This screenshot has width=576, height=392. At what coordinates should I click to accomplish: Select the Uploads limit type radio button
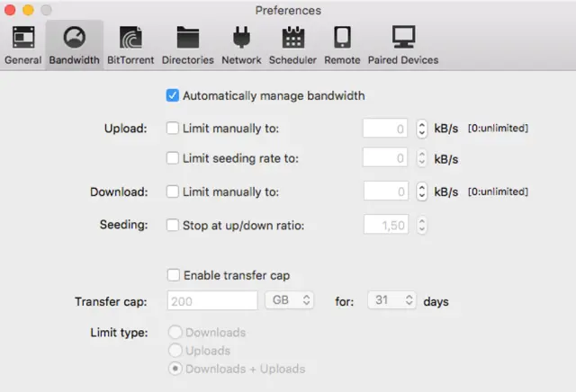click(x=175, y=351)
